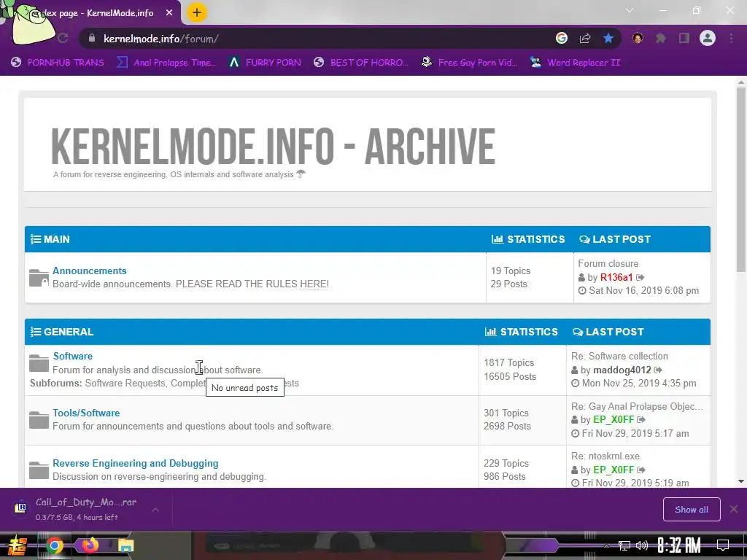Image resolution: width=747 pixels, height=560 pixels.
Task: Open the Forum closure last post
Action: click(608, 263)
